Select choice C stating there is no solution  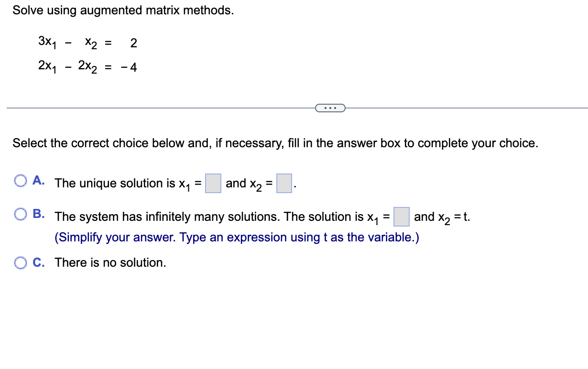coord(20,262)
